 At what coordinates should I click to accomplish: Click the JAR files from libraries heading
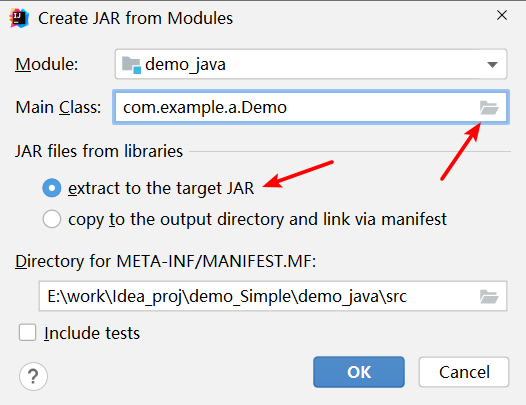click(99, 151)
